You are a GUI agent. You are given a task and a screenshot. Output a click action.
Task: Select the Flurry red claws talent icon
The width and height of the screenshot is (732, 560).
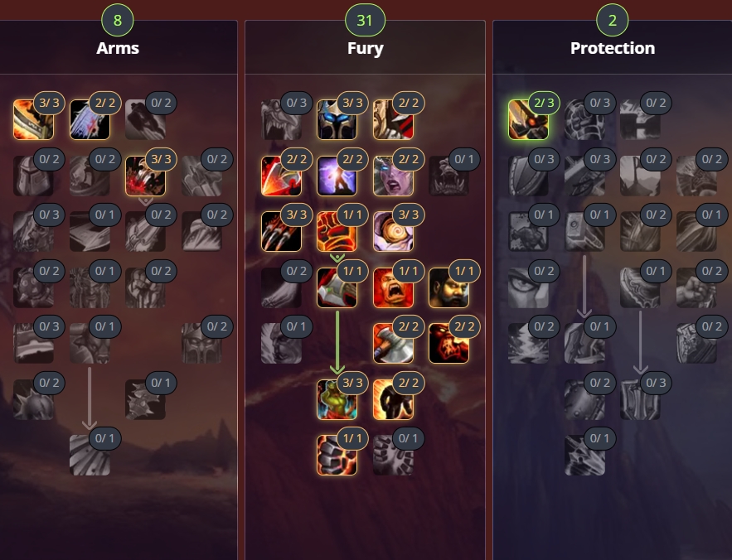click(281, 231)
